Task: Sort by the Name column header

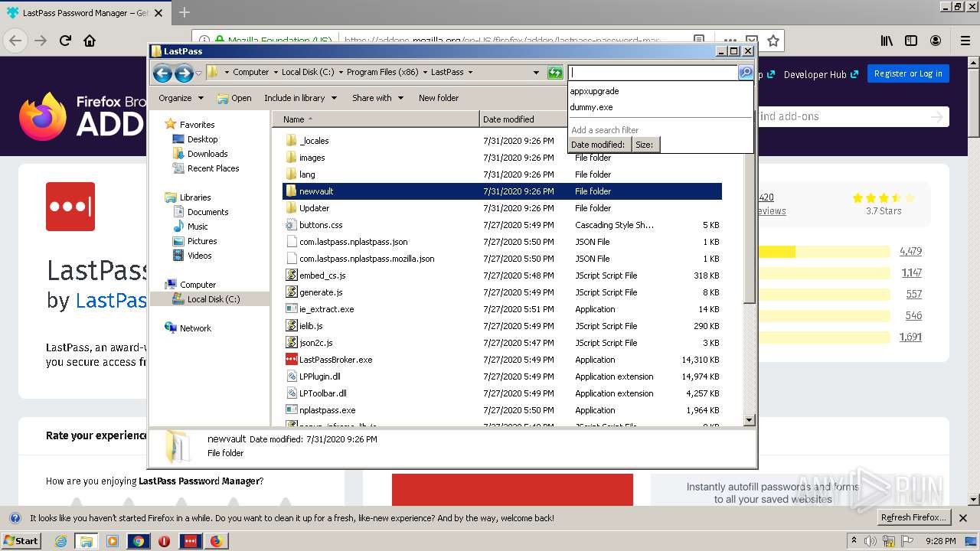Action: coord(376,119)
